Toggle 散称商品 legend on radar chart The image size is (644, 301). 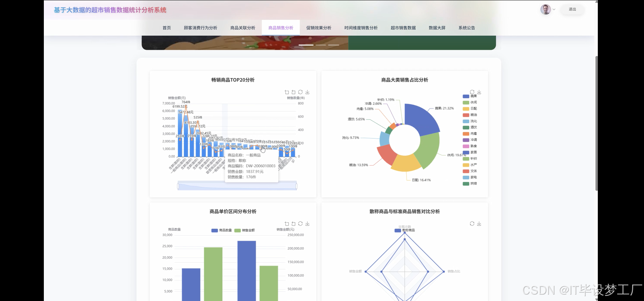pos(405,230)
